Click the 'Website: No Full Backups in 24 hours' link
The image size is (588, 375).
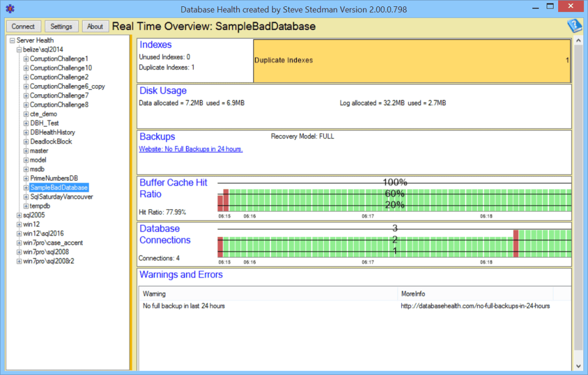tap(191, 148)
